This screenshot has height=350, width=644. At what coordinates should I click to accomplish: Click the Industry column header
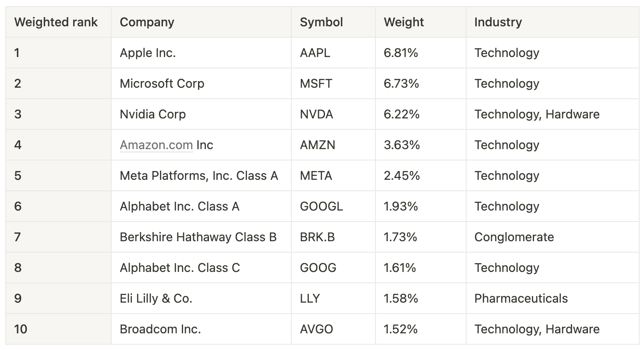[498, 22]
